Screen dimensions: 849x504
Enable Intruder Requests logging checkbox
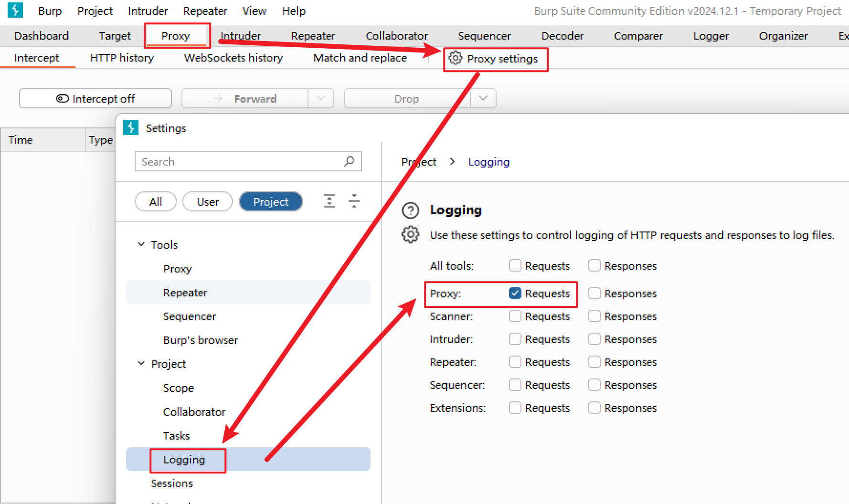515,339
